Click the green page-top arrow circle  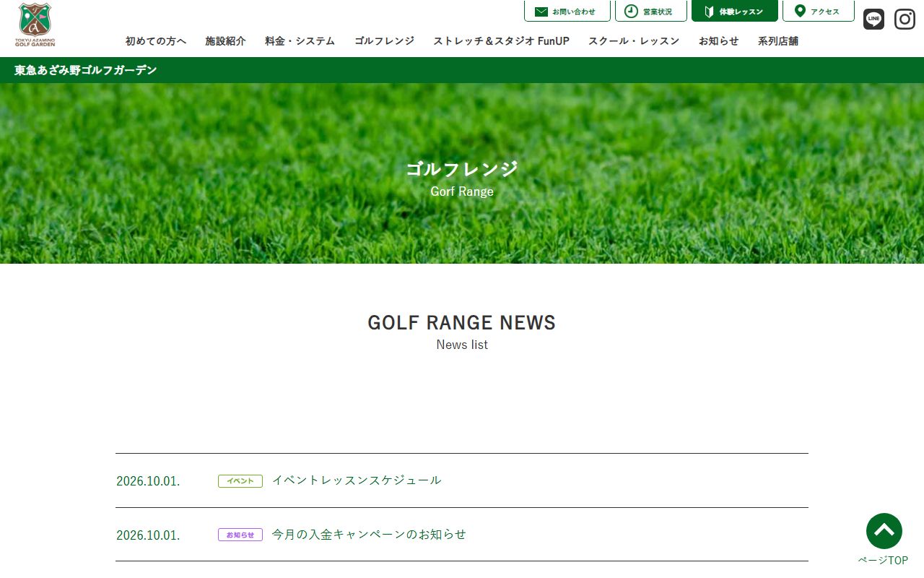click(884, 531)
